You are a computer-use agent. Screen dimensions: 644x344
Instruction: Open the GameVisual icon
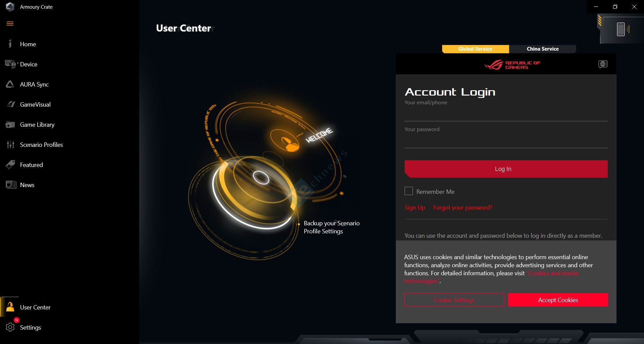tap(11, 104)
